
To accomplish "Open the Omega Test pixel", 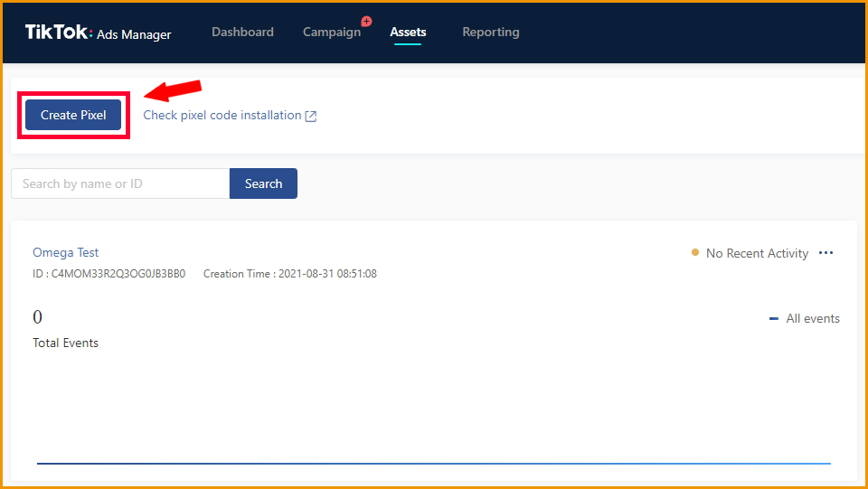I will point(66,252).
